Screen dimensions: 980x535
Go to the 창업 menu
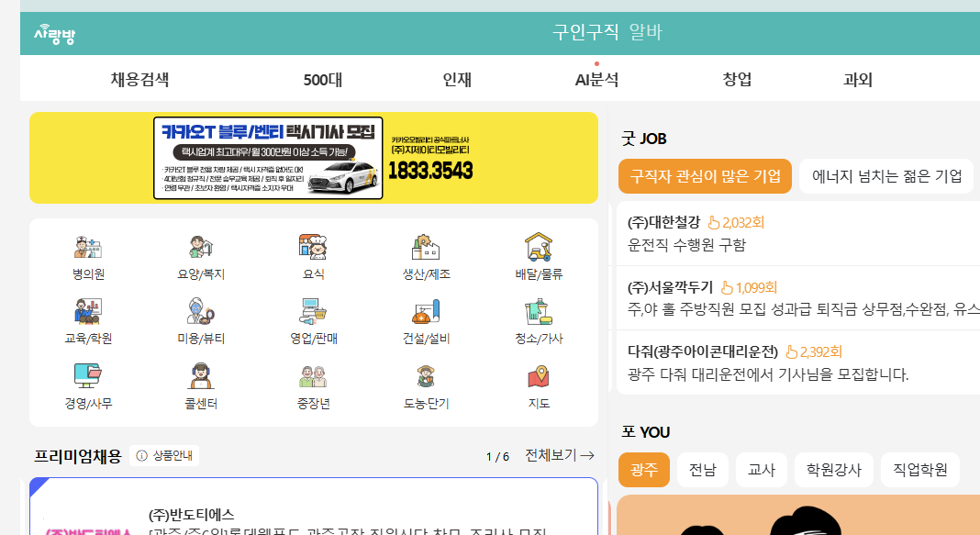coord(737,79)
